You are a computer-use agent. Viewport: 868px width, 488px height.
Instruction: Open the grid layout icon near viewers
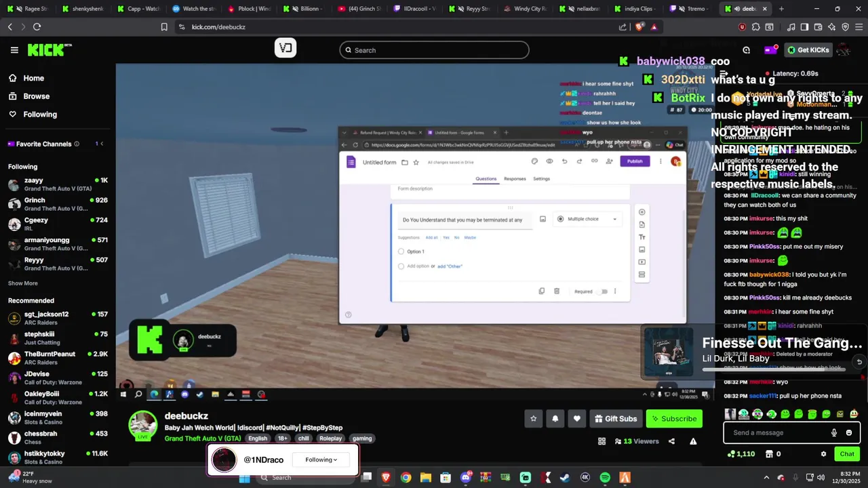point(601,441)
